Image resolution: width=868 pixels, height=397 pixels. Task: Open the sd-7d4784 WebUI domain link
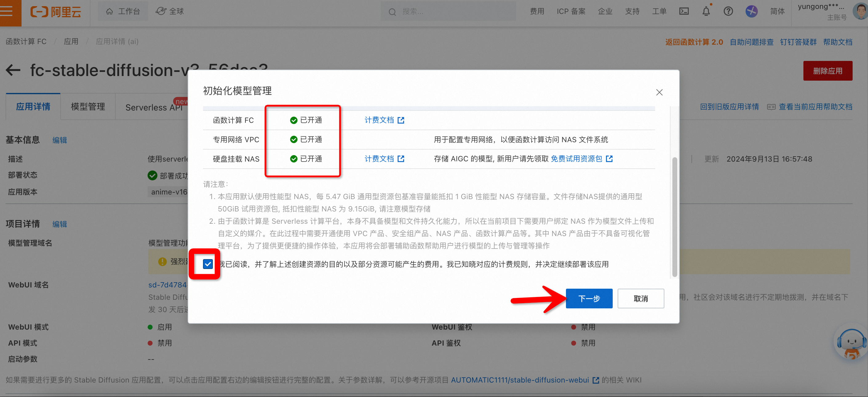[167, 285]
